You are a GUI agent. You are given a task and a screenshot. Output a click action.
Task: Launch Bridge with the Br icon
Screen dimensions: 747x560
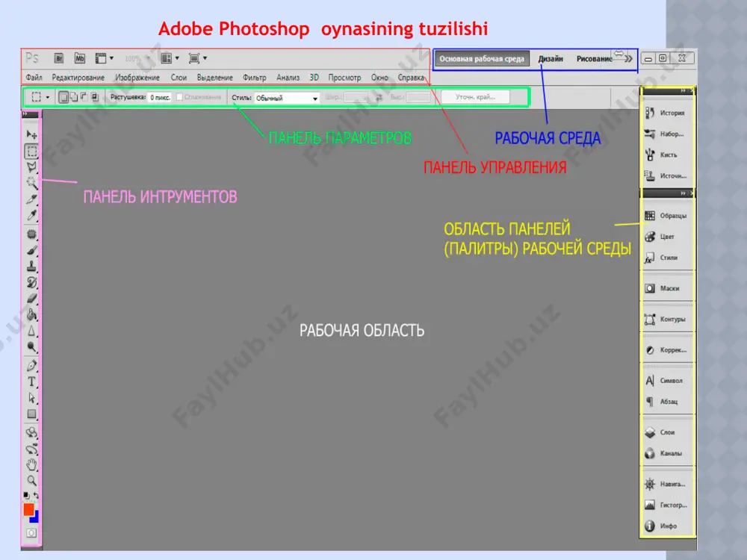[58, 58]
